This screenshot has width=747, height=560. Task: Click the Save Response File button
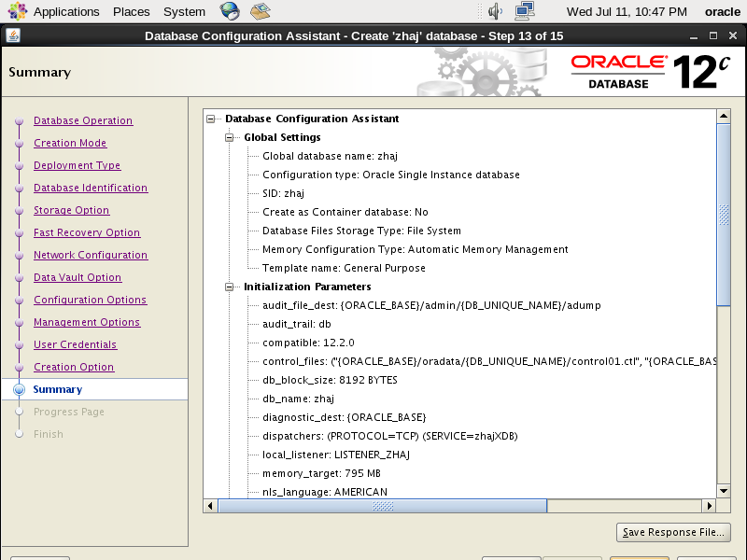pos(673,532)
